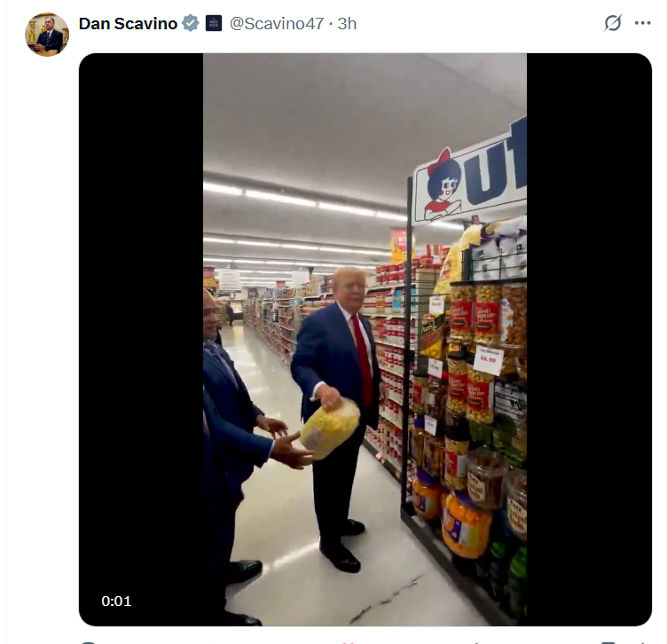Open Dan Scavino's profile picture
667x644 pixels.
[x=47, y=35]
